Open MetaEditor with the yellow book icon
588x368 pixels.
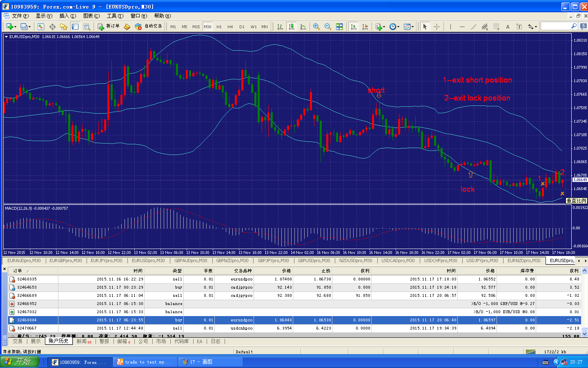(127, 27)
